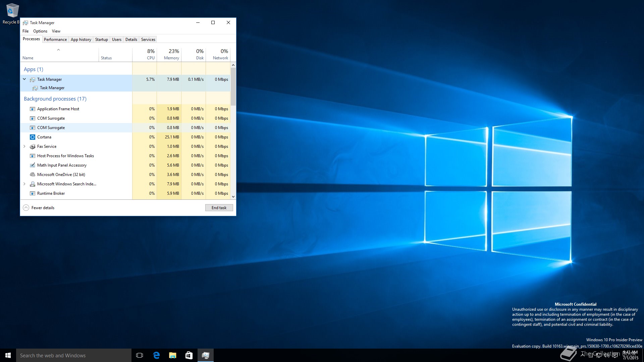Screen dimensions: 644x362
Task: Click the Task Manager taskbar button
Action: click(x=206, y=355)
